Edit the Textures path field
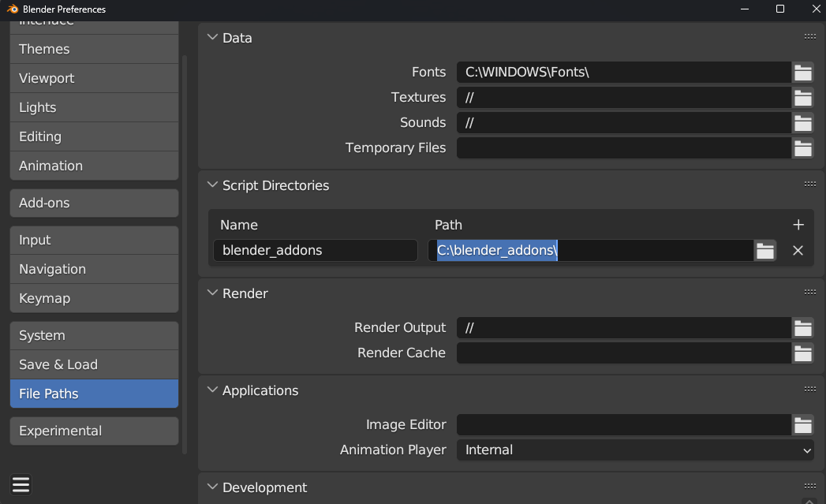Image resolution: width=826 pixels, height=504 pixels. click(x=624, y=98)
